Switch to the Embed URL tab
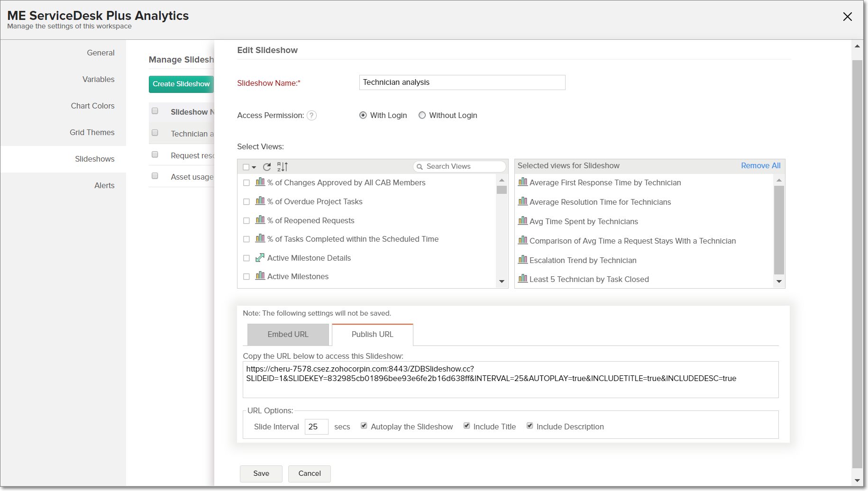 pyautogui.click(x=288, y=335)
